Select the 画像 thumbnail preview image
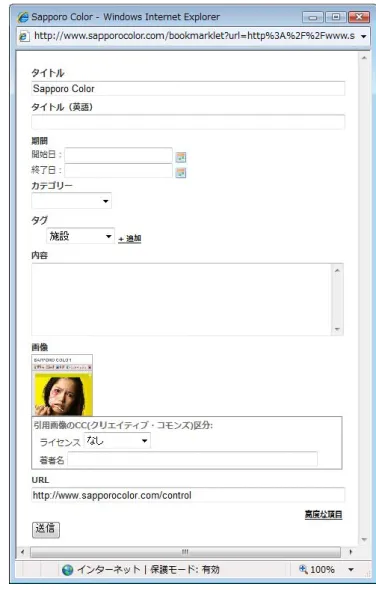 (62, 385)
